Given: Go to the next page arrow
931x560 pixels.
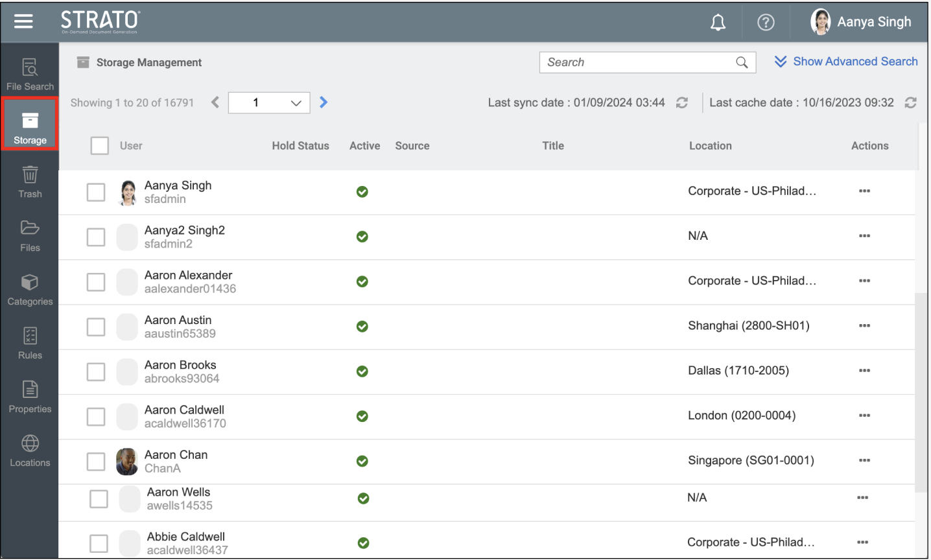Looking at the screenshot, I should [x=324, y=102].
